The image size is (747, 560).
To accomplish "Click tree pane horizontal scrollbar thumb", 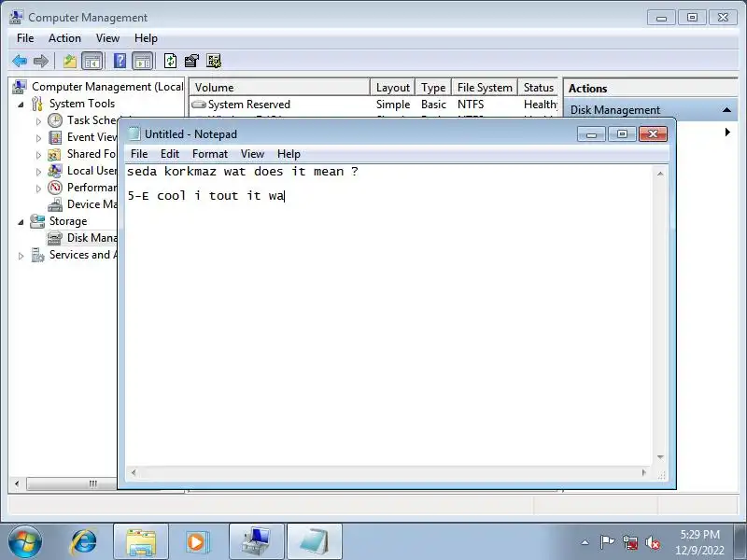I will (72, 483).
